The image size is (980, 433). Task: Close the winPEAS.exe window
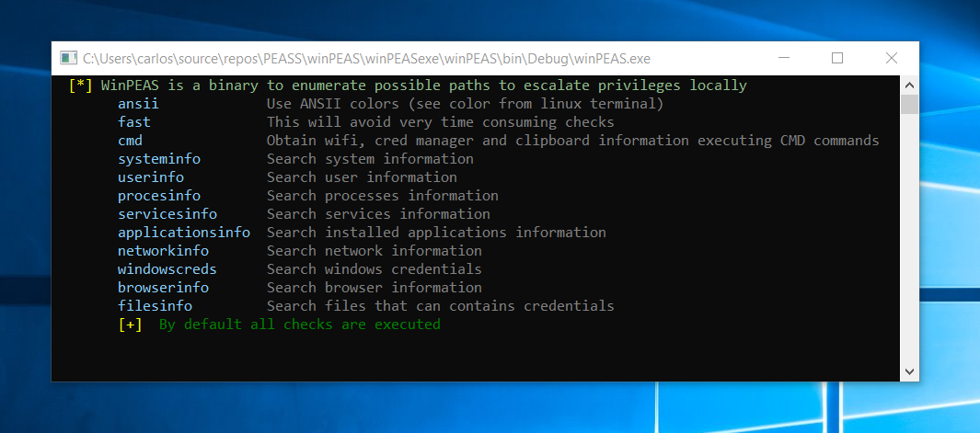(892, 58)
